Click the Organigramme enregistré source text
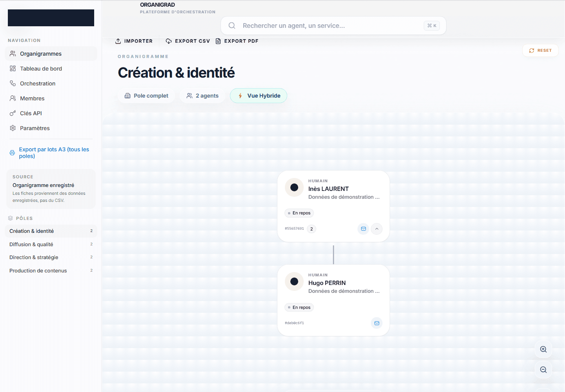565x392 pixels. 43,185
